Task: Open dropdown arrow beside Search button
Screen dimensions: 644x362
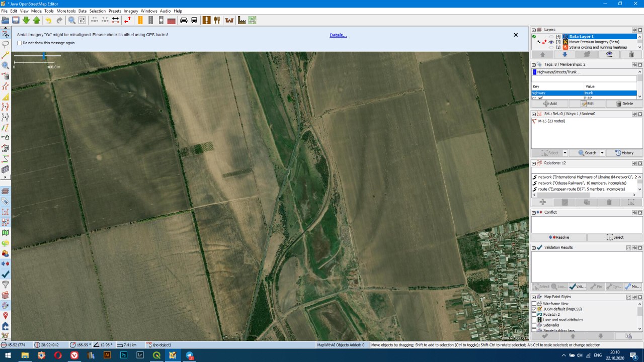Action: (602, 153)
